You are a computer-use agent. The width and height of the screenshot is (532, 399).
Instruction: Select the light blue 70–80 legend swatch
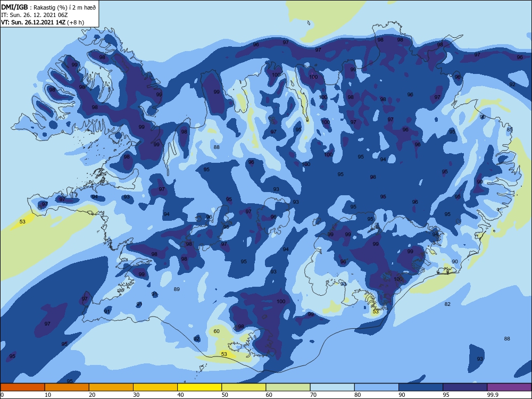coord(332,387)
